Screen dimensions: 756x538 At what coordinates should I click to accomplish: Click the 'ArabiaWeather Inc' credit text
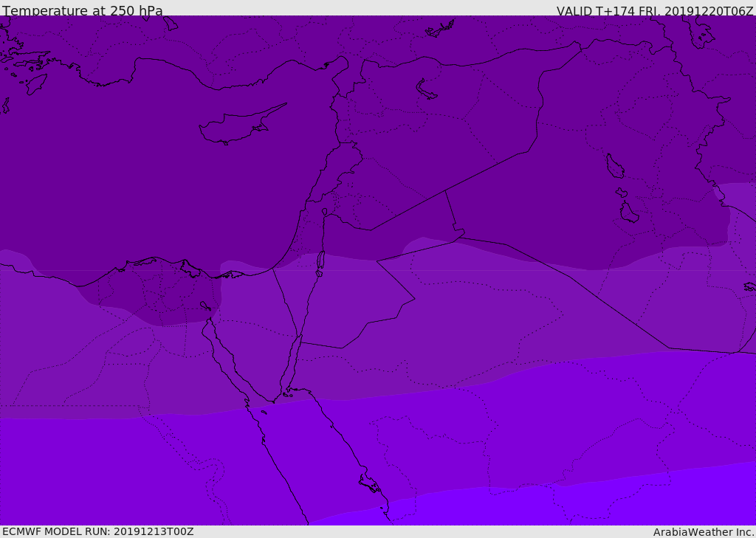click(x=703, y=532)
